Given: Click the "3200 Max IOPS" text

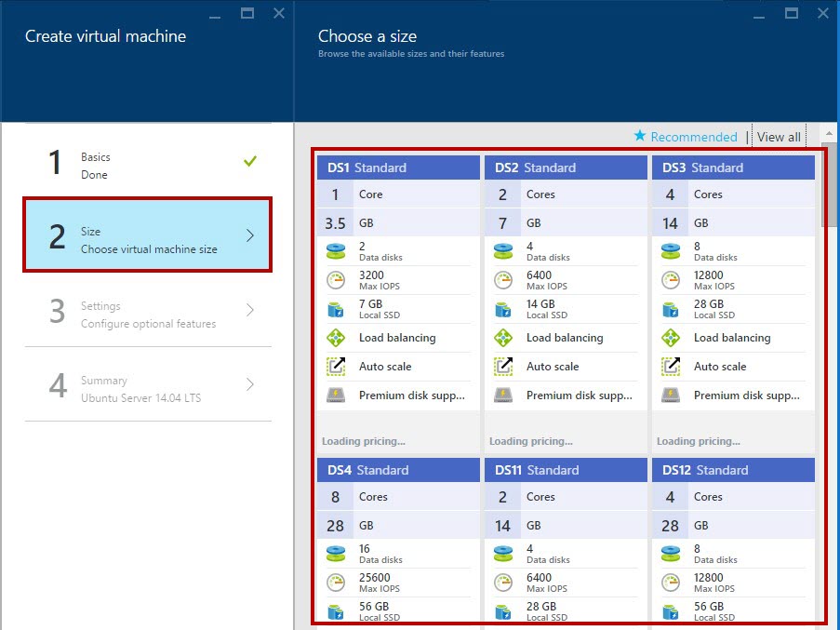Looking at the screenshot, I should (379, 280).
